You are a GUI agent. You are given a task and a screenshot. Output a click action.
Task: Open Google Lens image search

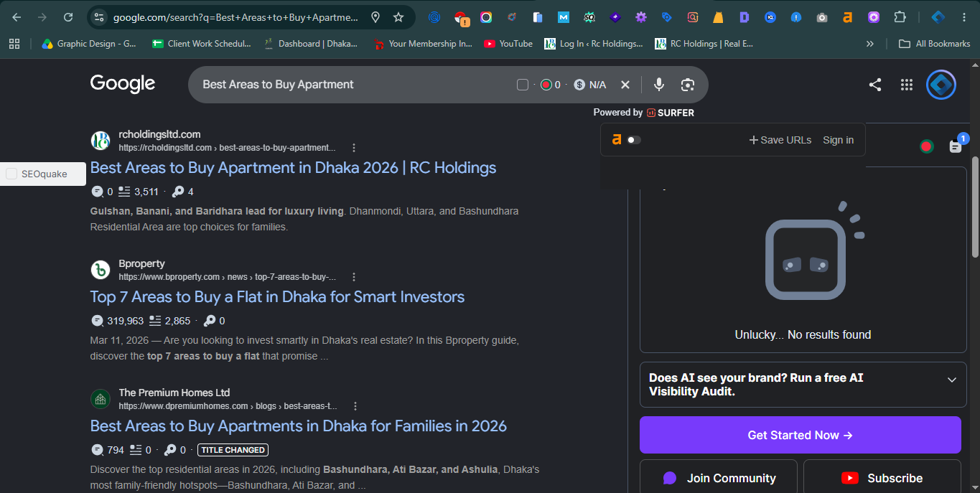pyautogui.click(x=688, y=85)
